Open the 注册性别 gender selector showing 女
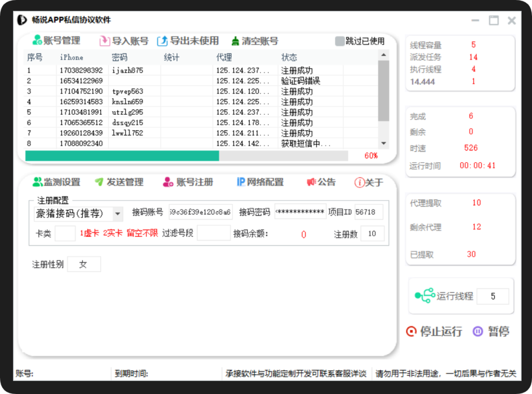 pos(84,264)
